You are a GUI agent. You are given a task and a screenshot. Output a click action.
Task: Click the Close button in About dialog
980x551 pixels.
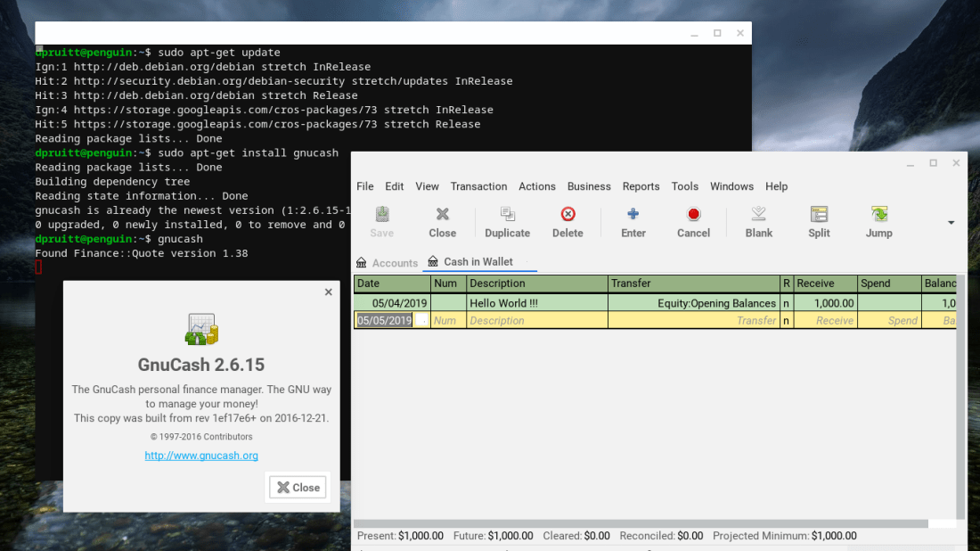point(298,488)
